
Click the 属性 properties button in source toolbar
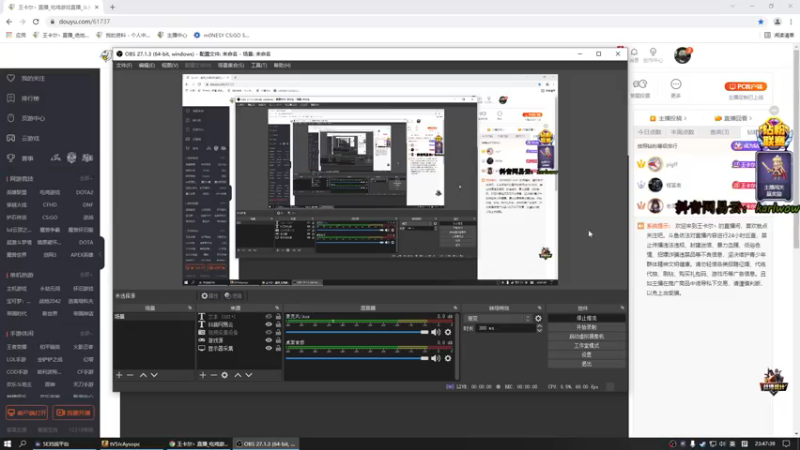coord(210,296)
